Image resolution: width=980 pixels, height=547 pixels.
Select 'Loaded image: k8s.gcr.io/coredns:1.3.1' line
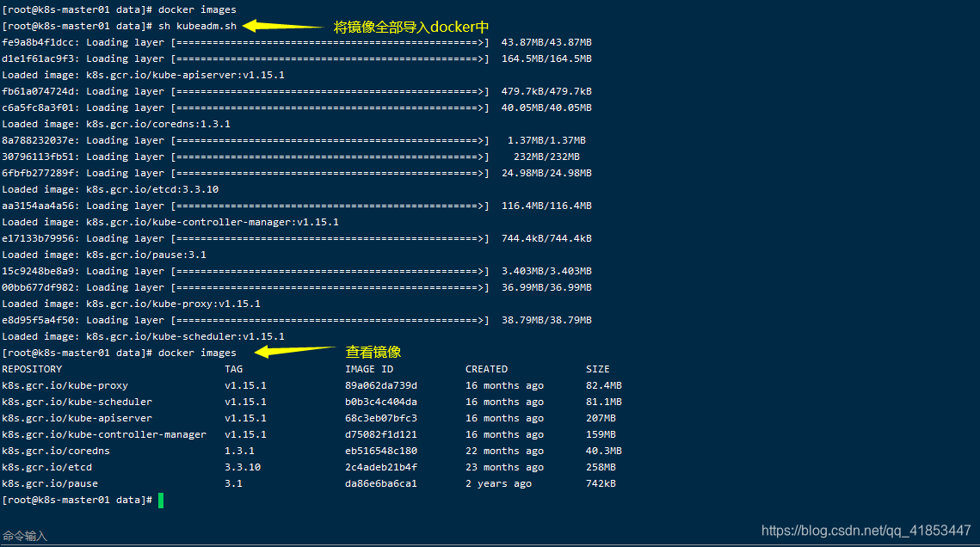tap(116, 124)
